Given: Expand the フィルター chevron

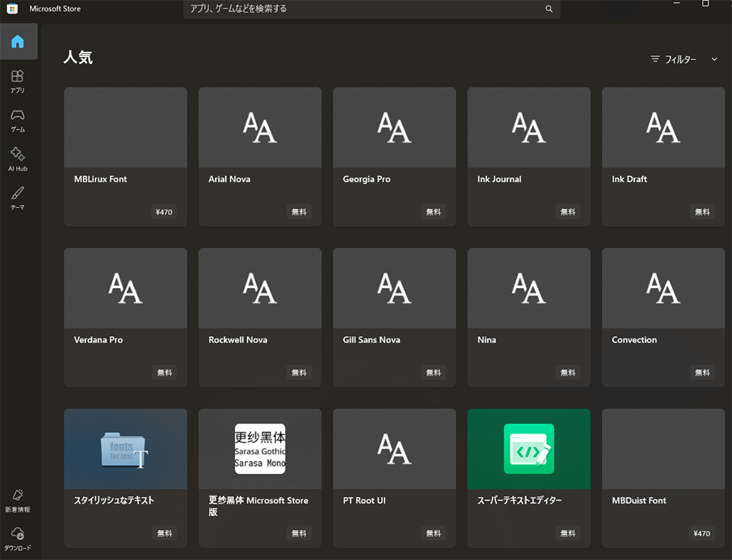Looking at the screenshot, I should pos(714,59).
